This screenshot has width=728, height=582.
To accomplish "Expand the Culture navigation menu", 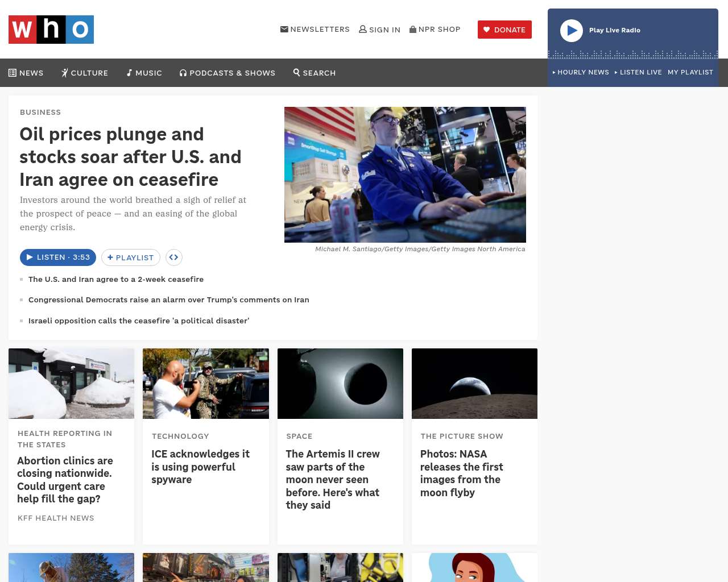I will tap(85, 73).
